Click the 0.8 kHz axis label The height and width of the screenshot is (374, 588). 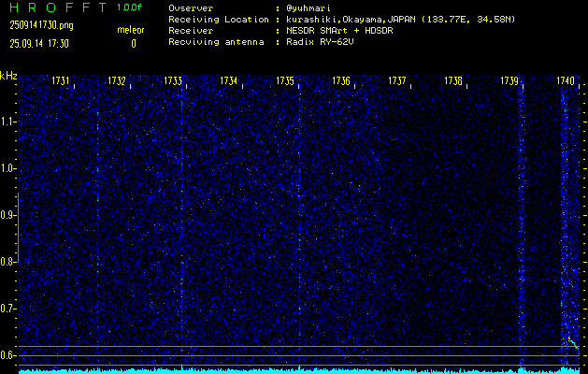click(7, 262)
